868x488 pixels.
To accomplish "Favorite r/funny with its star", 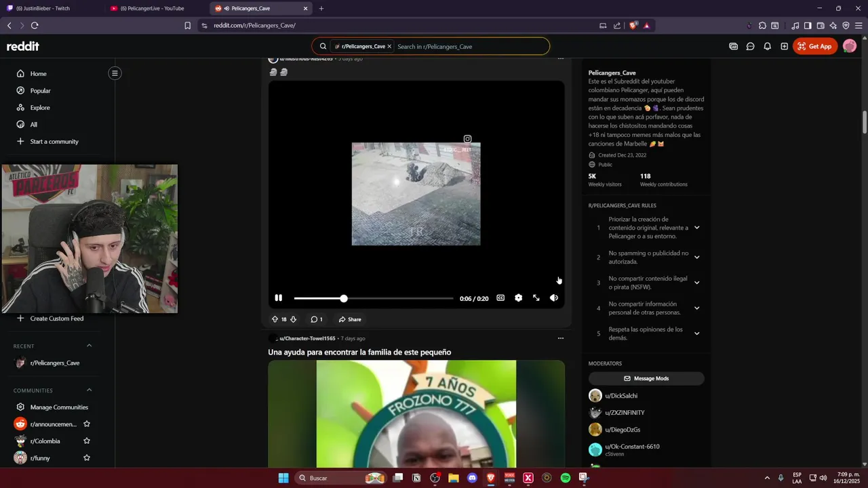I will coord(87,458).
